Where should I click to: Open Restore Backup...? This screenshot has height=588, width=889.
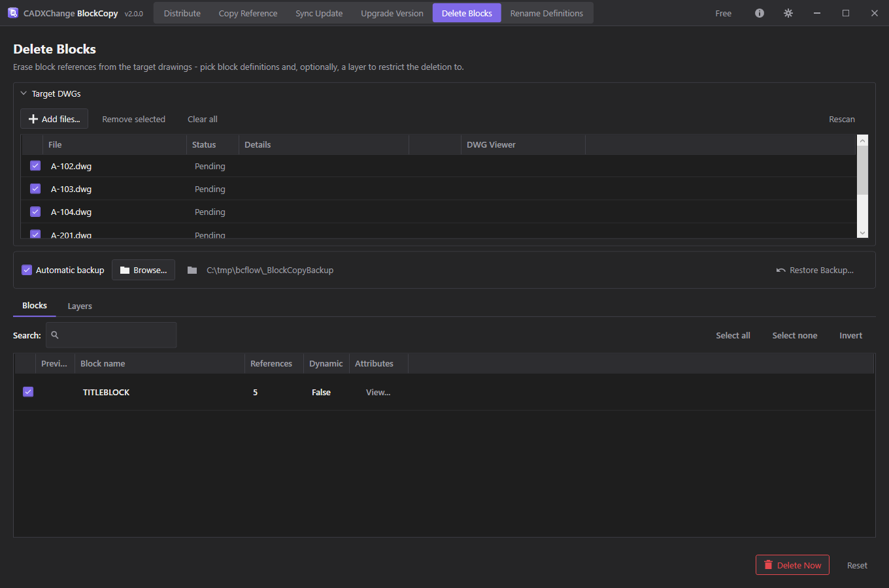[x=815, y=270]
